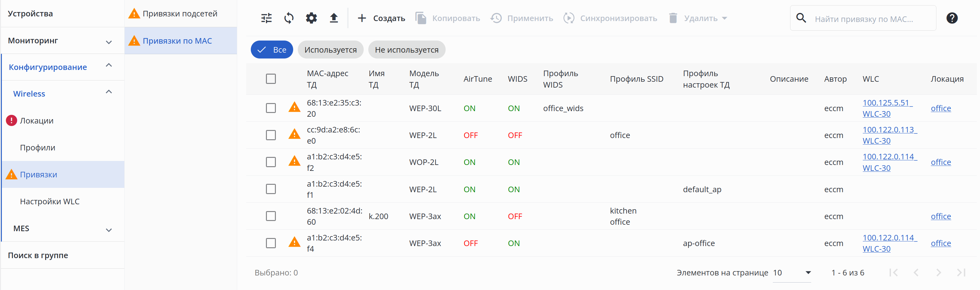This screenshot has height=290, width=980.
Task: Click warning icon for WEP-30L row
Action: pos(294,108)
